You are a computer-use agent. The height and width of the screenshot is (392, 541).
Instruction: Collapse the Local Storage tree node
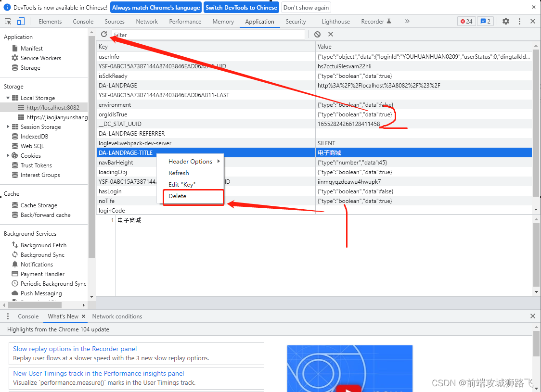(x=8, y=98)
